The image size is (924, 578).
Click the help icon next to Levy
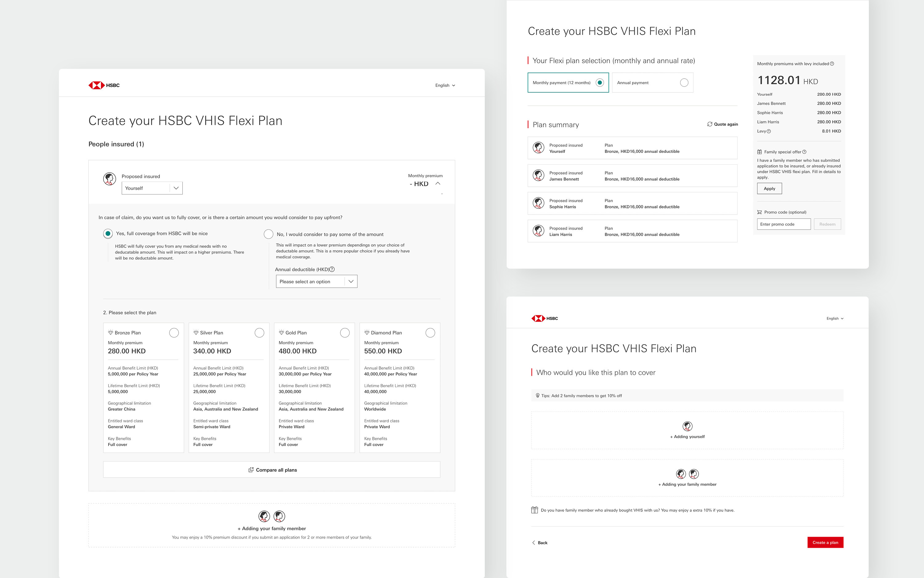[x=768, y=131]
